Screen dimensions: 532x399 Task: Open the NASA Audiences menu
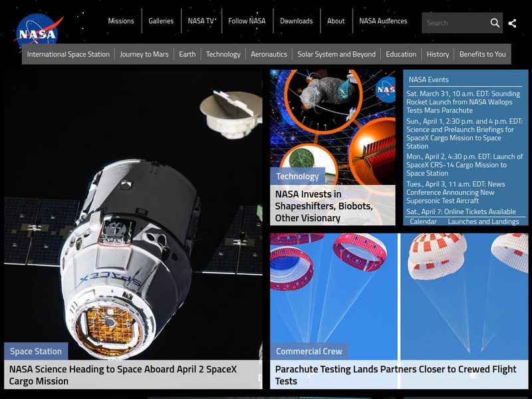[x=383, y=21]
